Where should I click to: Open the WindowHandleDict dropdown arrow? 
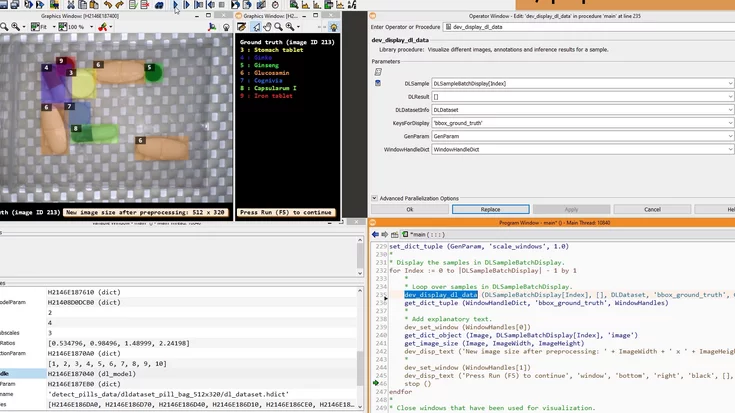[x=730, y=149]
